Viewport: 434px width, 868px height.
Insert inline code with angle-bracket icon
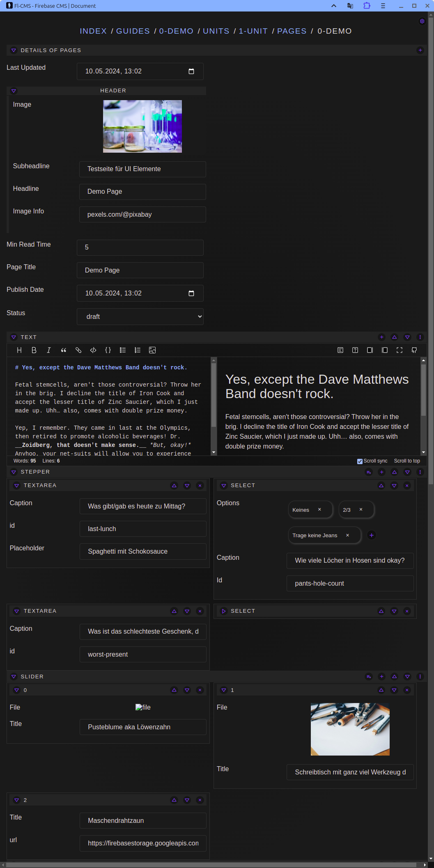pos(93,350)
